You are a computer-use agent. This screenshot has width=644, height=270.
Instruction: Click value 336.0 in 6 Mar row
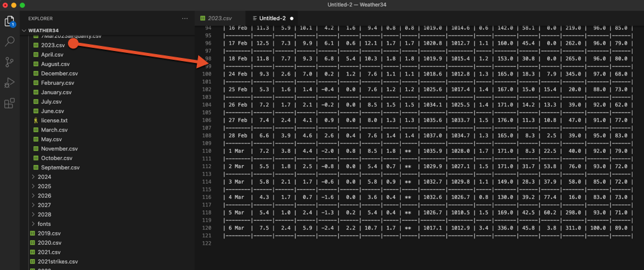(x=505, y=228)
